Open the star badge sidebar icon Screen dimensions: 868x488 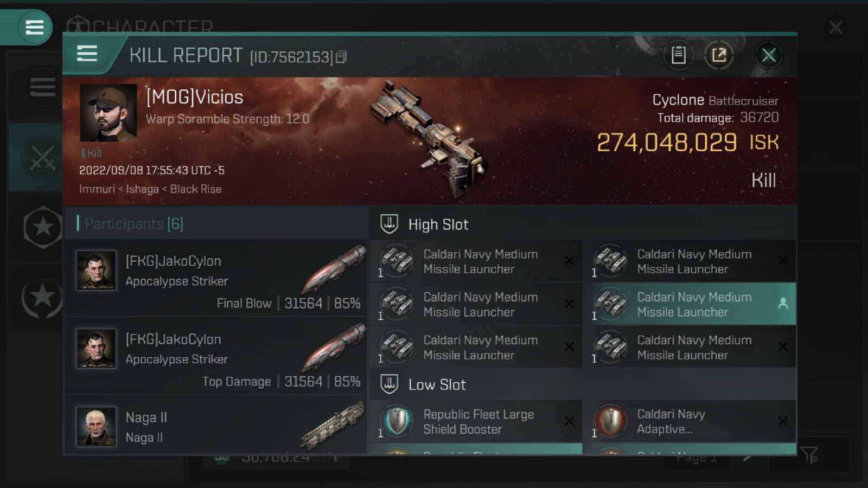(43, 227)
